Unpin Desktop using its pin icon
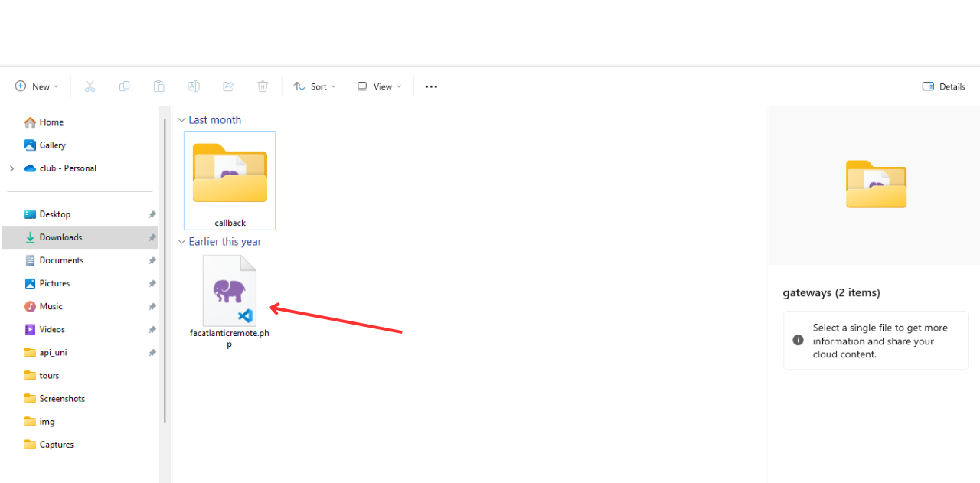980x483 pixels. point(152,214)
